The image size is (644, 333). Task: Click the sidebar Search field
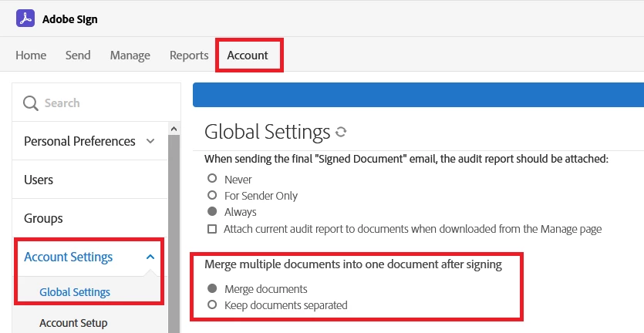pyautogui.click(x=96, y=103)
